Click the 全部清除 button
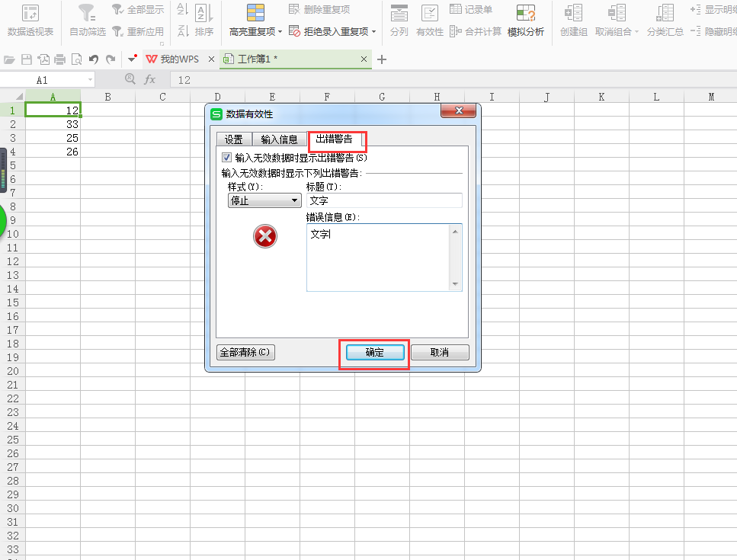 (245, 353)
